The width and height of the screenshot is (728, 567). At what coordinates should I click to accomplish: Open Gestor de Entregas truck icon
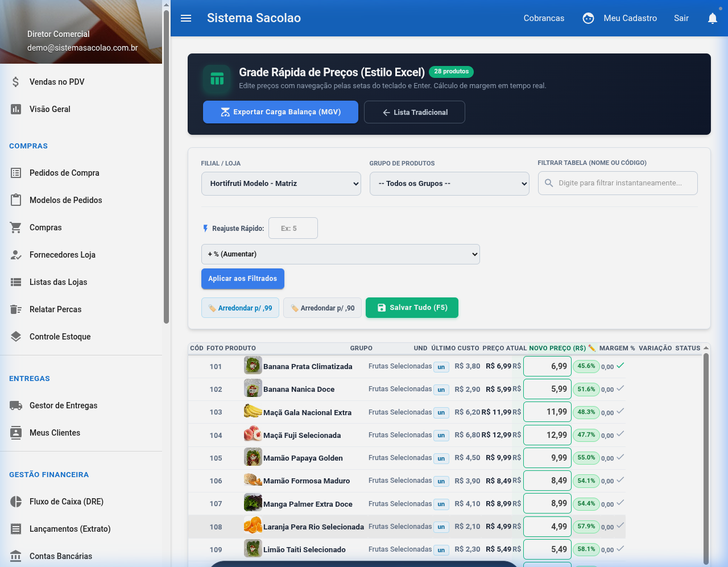coord(16,405)
